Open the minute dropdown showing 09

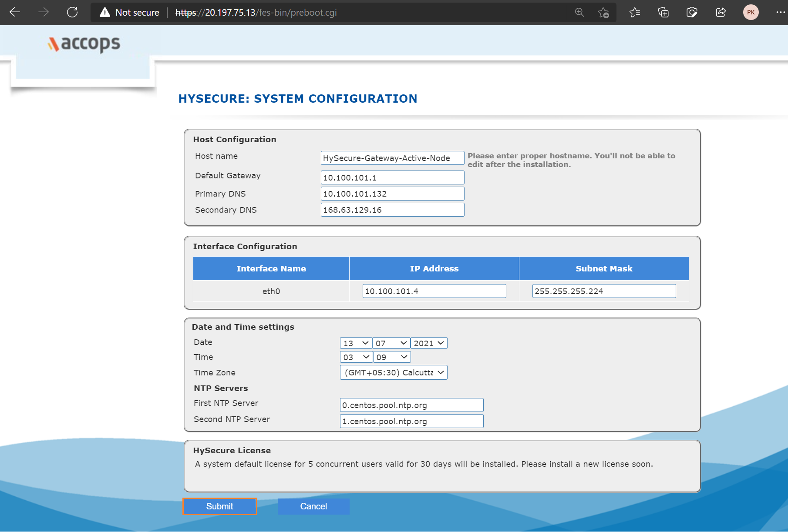[x=392, y=357]
